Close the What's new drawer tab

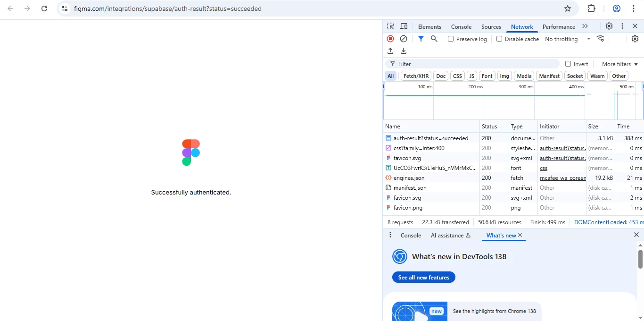[520, 235]
